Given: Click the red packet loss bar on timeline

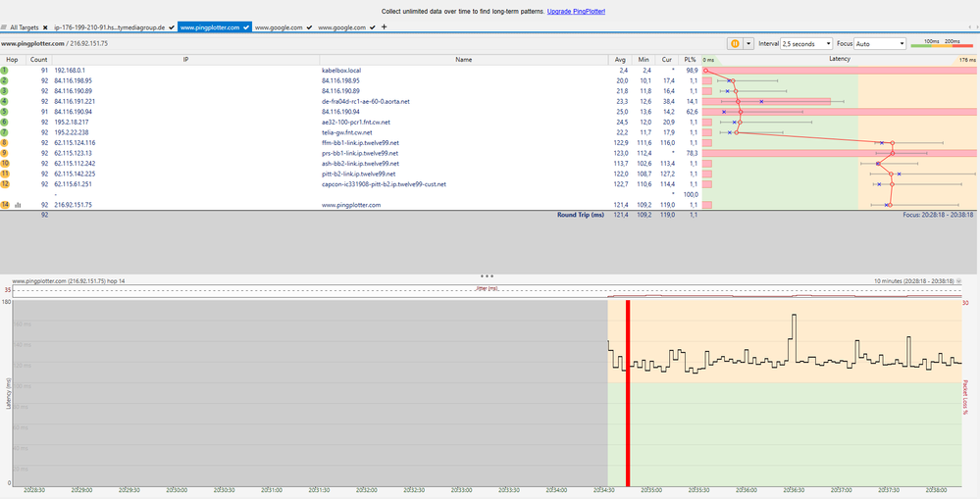Looking at the screenshot, I should pyautogui.click(x=628, y=393).
